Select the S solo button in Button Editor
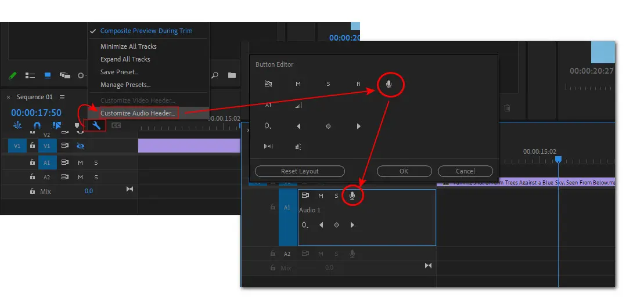644x304 pixels. pos(328,84)
